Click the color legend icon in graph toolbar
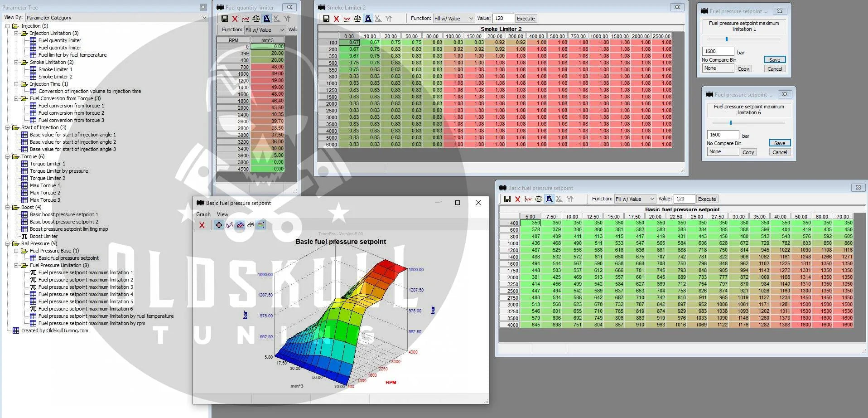This screenshot has width=868, height=418. pyautogui.click(x=260, y=225)
